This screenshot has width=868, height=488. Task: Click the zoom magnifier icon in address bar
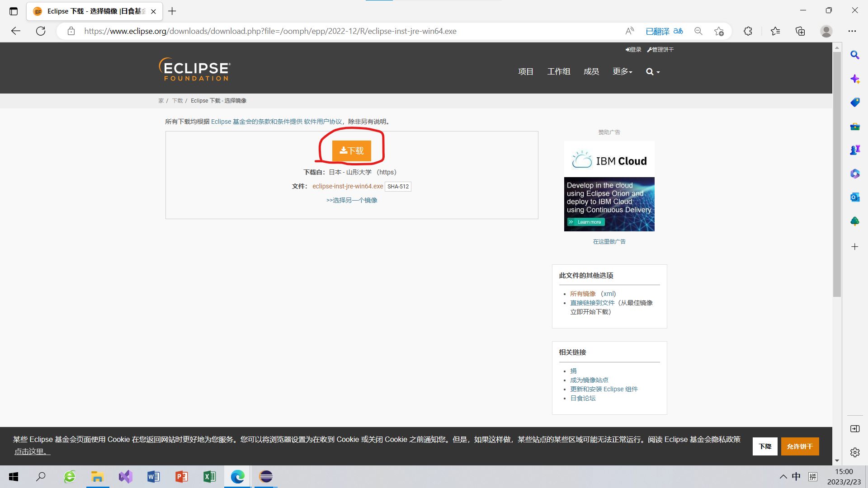point(698,31)
